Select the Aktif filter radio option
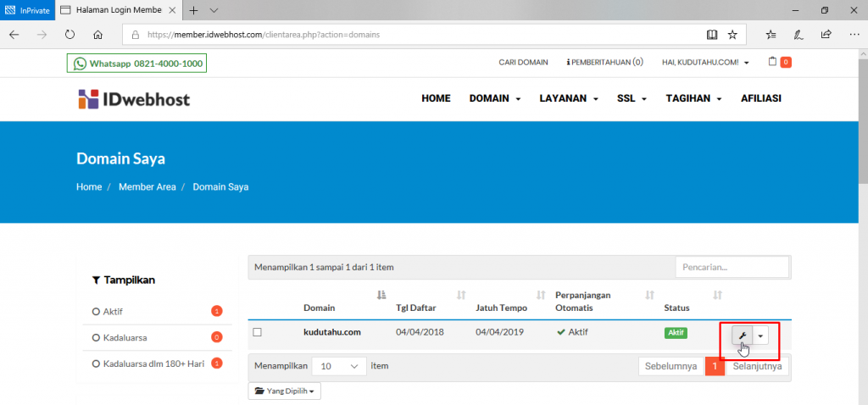This screenshot has height=405, width=868. (x=96, y=312)
